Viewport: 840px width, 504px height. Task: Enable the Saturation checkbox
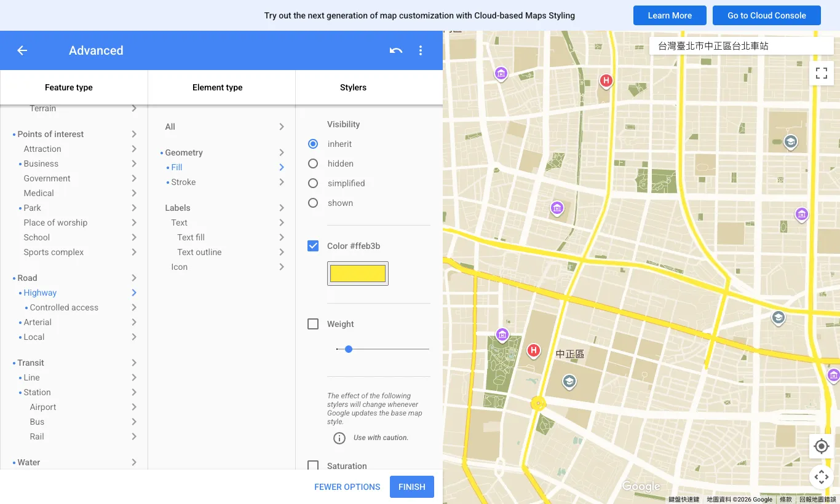pyautogui.click(x=313, y=465)
